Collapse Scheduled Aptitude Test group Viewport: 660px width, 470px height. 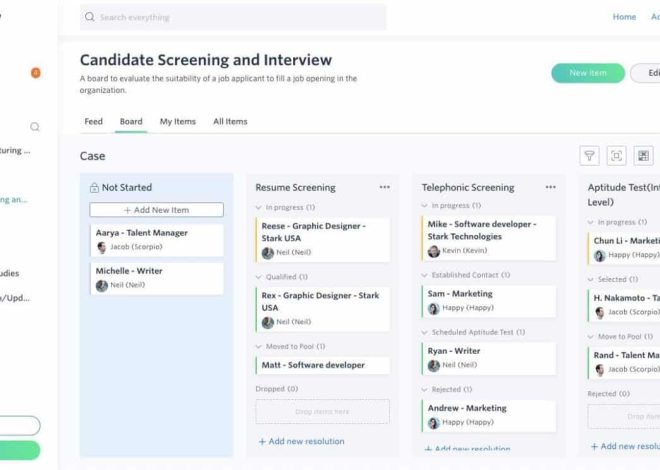(424, 332)
